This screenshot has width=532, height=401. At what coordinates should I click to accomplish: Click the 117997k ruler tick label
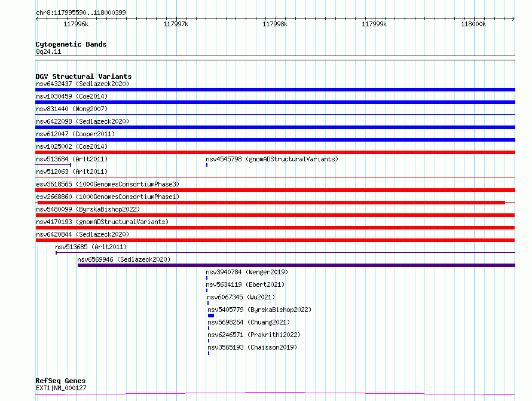pos(176,24)
